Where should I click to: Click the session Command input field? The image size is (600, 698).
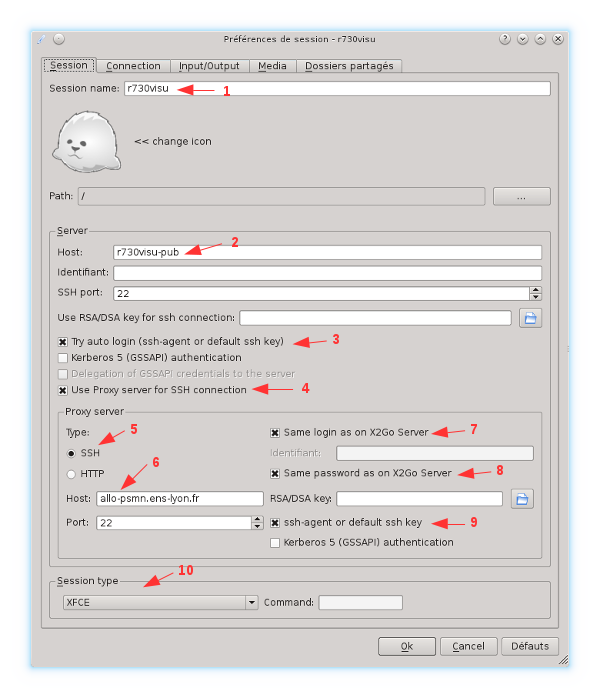pyautogui.click(x=361, y=602)
